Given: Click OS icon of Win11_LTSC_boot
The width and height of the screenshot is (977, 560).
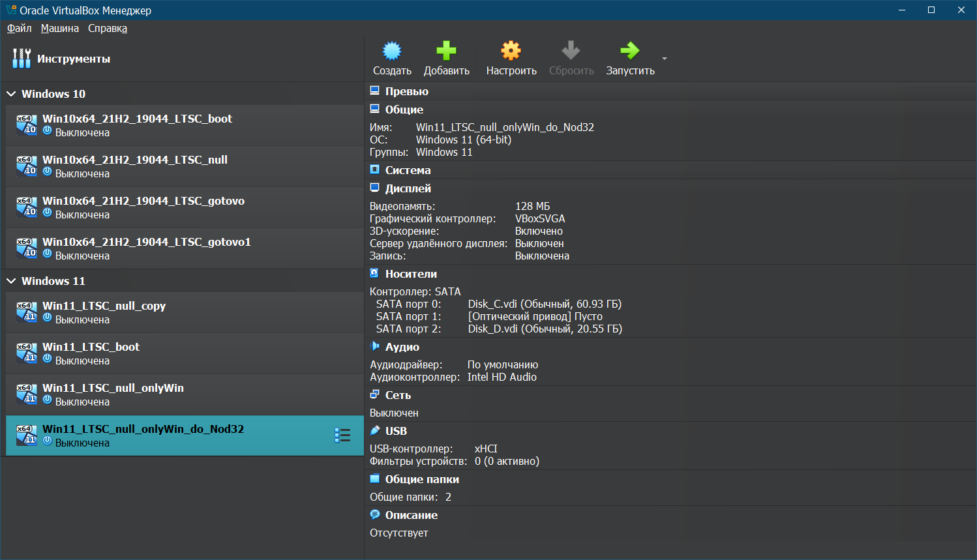Looking at the screenshot, I should pos(27,353).
